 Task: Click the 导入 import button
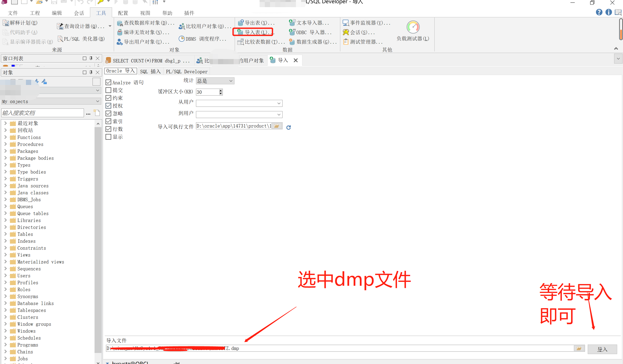pos(602,349)
